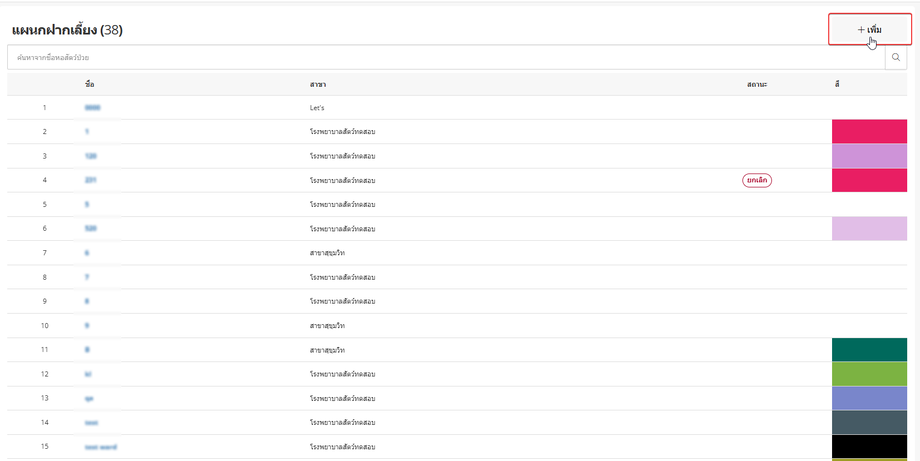This screenshot has height=461, width=920.
Task: Pick the light green swatch in row 12
Action: tap(869, 374)
